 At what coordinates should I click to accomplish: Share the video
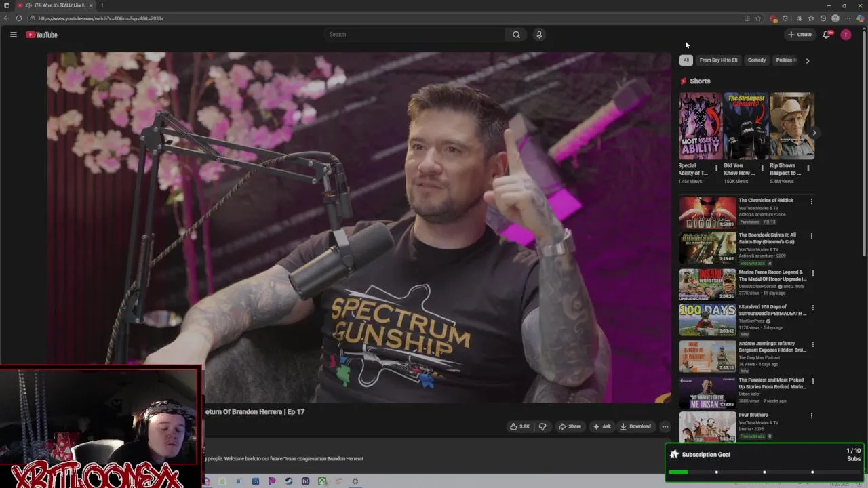click(570, 426)
